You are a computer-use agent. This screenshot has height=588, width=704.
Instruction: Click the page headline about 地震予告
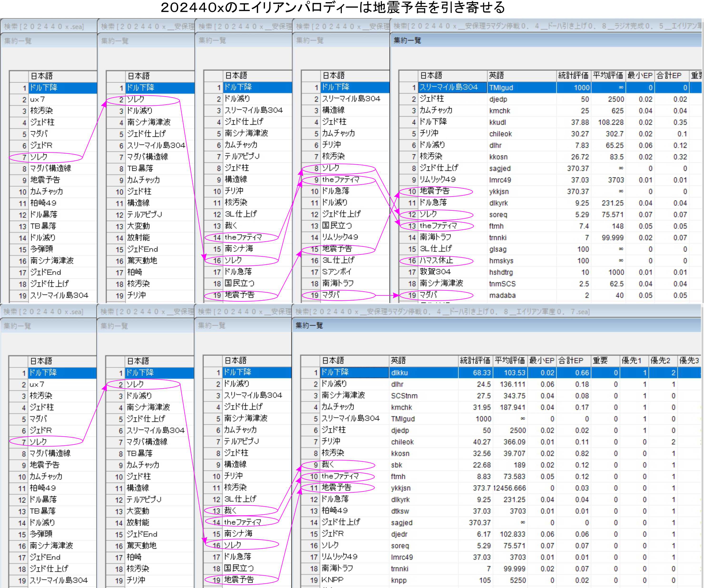(x=333, y=7)
